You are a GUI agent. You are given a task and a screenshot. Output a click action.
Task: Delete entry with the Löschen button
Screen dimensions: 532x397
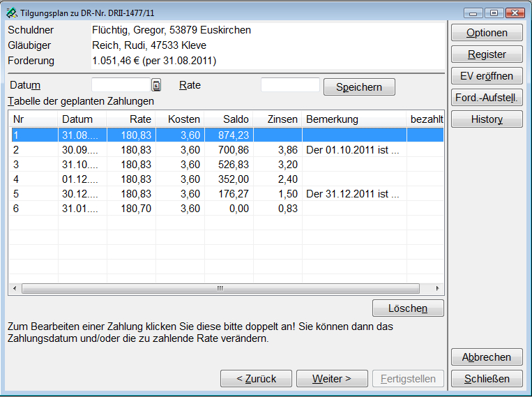(x=408, y=308)
